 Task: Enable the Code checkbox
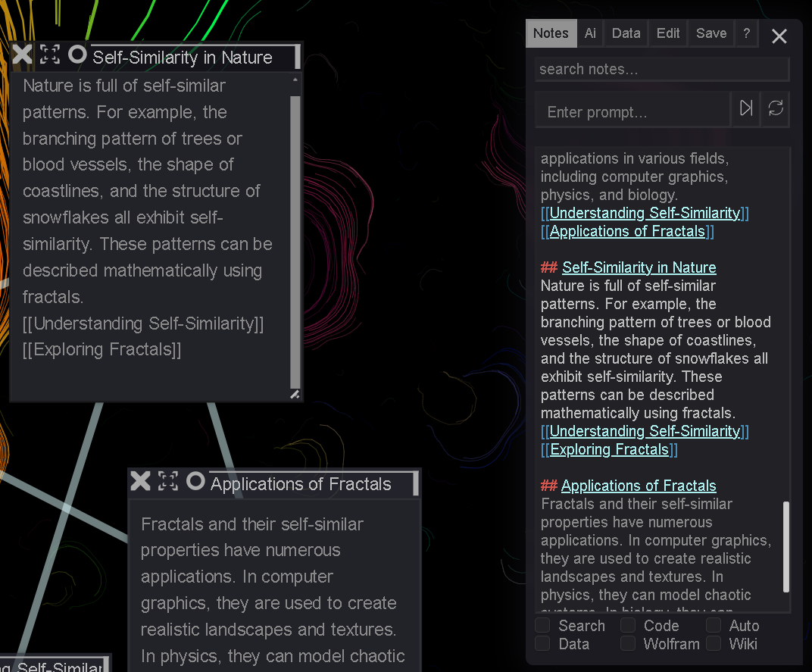click(628, 625)
